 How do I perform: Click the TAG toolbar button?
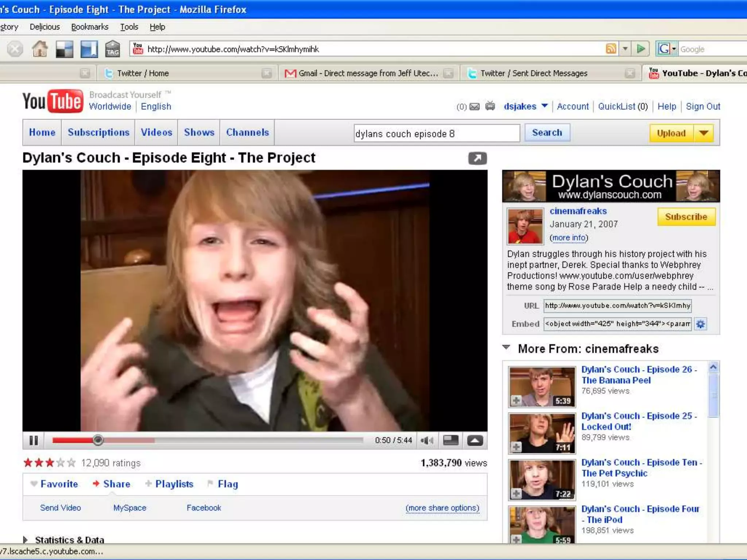pos(112,49)
